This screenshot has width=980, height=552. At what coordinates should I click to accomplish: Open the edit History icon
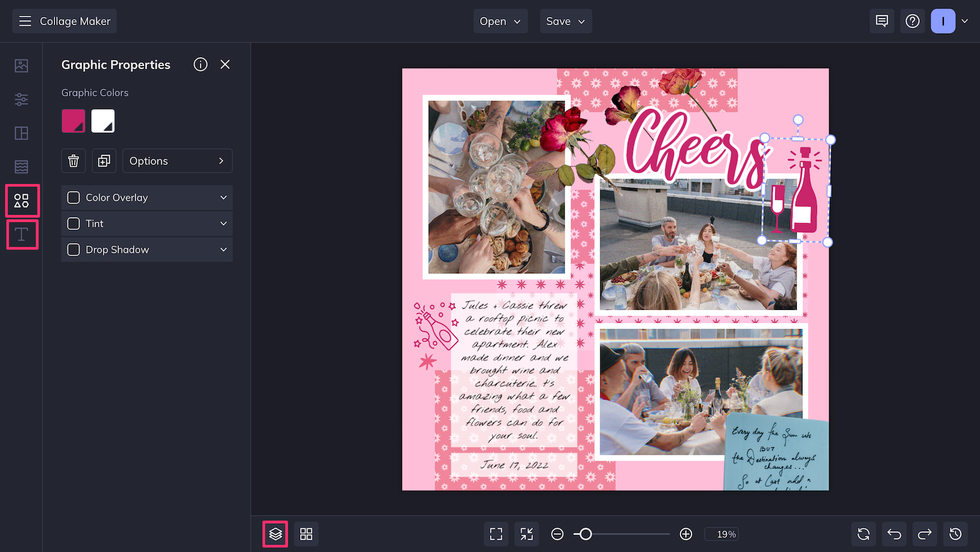955,534
